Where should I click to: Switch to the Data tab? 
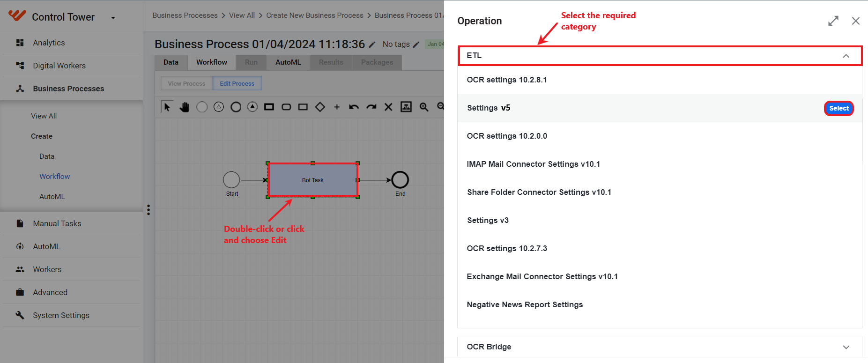pyautogui.click(x=171, y=62)
